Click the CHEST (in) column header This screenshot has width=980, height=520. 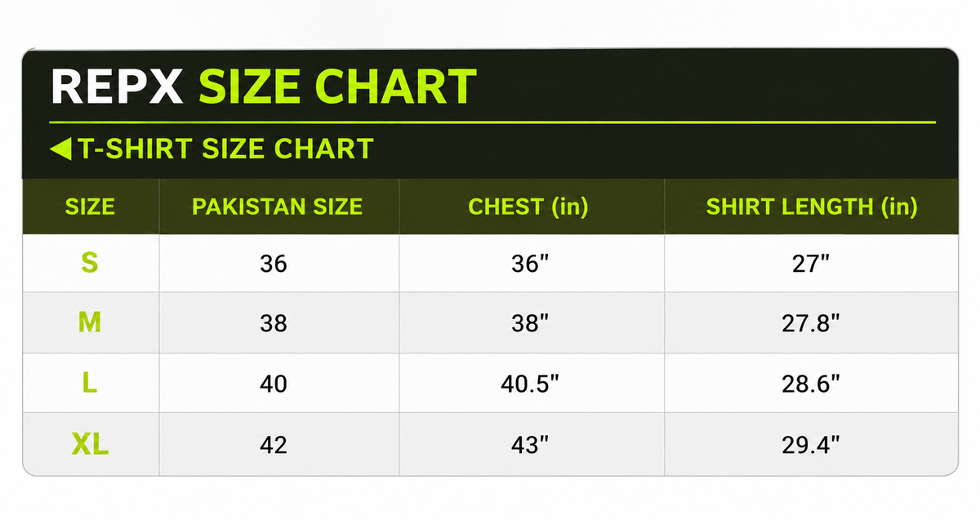pyautogui.click(x=528, y=207)
